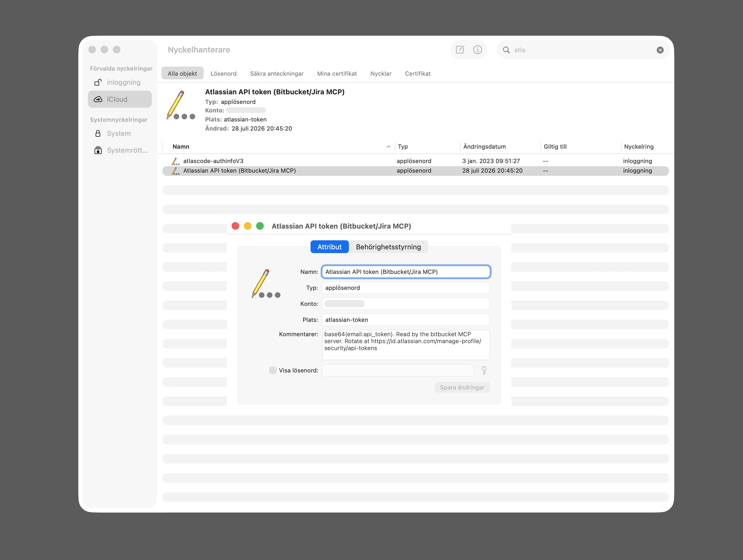This screenshot has height=560, width=743.
Task: Click the unlocked padlock icon for inloggning
Action: click(98, 82)
